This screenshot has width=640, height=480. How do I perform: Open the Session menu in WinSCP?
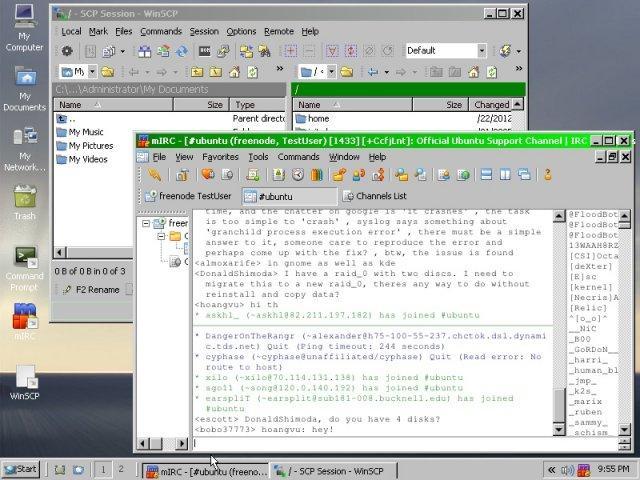[204, 31]
